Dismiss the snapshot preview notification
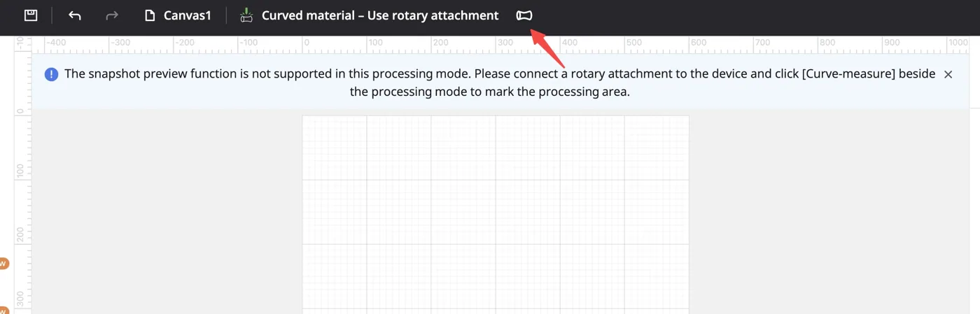 pyautogui.click(x=948, y=74)
